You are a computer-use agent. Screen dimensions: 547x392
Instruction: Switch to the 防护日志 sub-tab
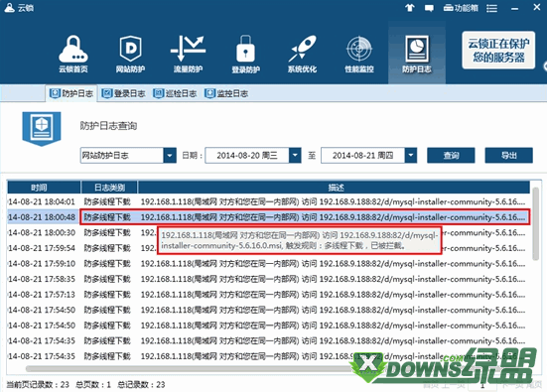[x=71, y=93]
